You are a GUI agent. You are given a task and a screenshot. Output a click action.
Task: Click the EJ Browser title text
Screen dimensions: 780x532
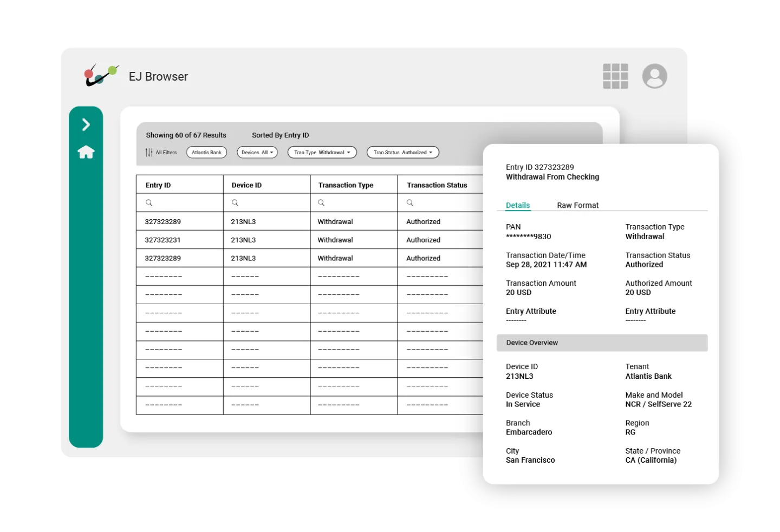click(158, 77)
